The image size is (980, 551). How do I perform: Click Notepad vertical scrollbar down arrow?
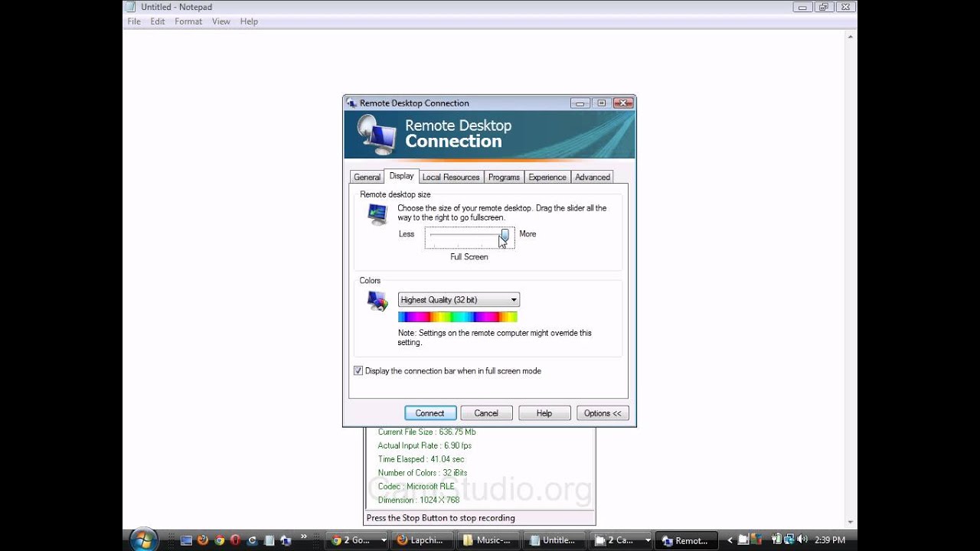click(851, 522)
